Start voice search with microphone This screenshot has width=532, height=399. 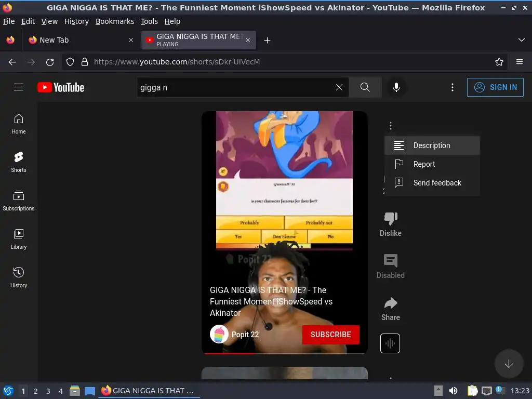point(396,87)
